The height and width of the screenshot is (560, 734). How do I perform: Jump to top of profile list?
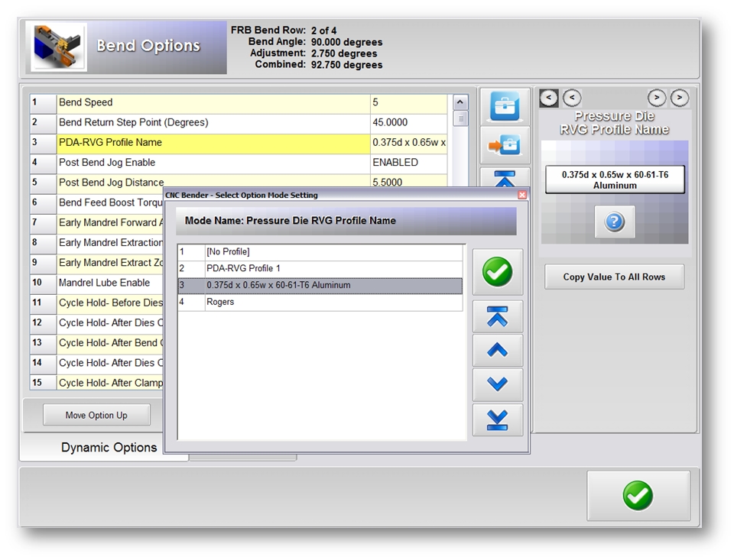(497, 316)
